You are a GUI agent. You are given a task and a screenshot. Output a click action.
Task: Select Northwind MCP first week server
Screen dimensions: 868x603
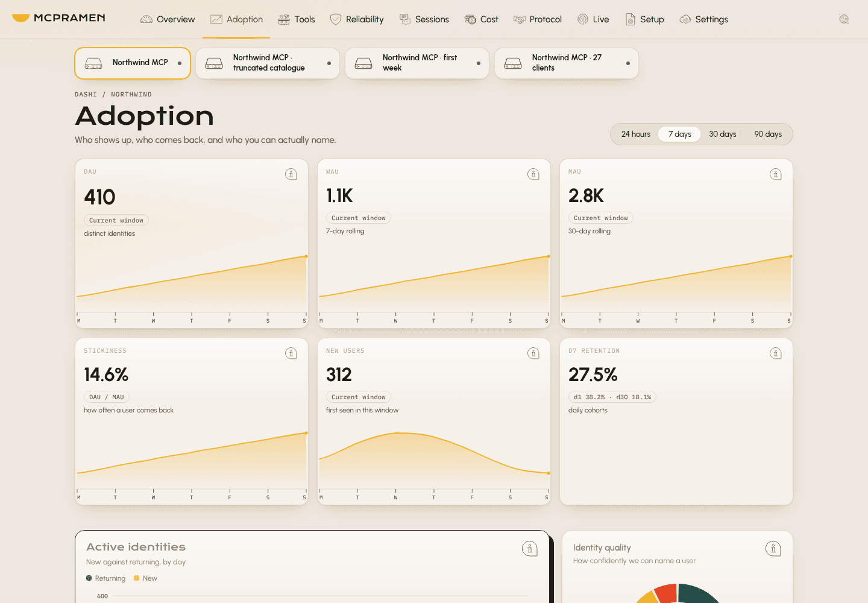417,63
